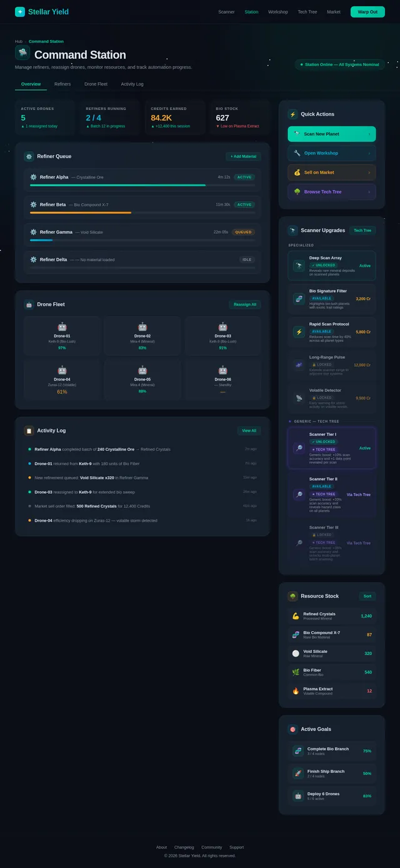Click Refiner Beta's orange progress bar

pyautogui.click(x=81, y=212)
